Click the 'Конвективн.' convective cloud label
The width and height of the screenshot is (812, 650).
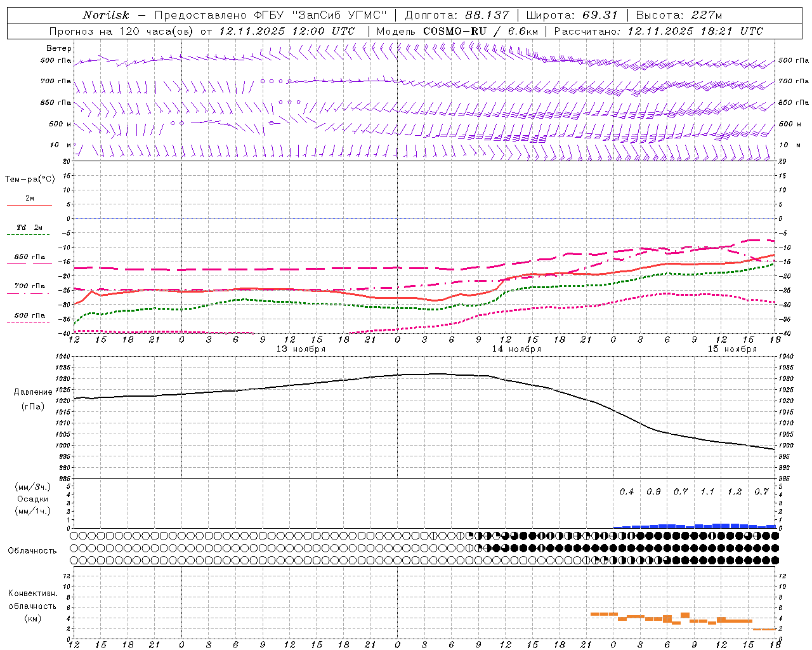(x=32, y=594)
